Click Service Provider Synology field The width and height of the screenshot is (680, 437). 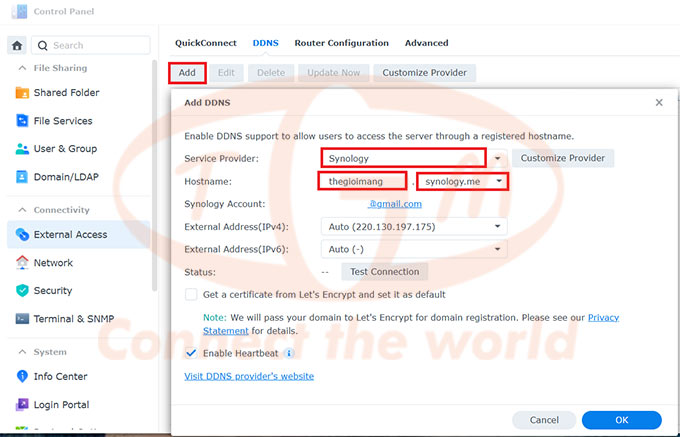403,158
